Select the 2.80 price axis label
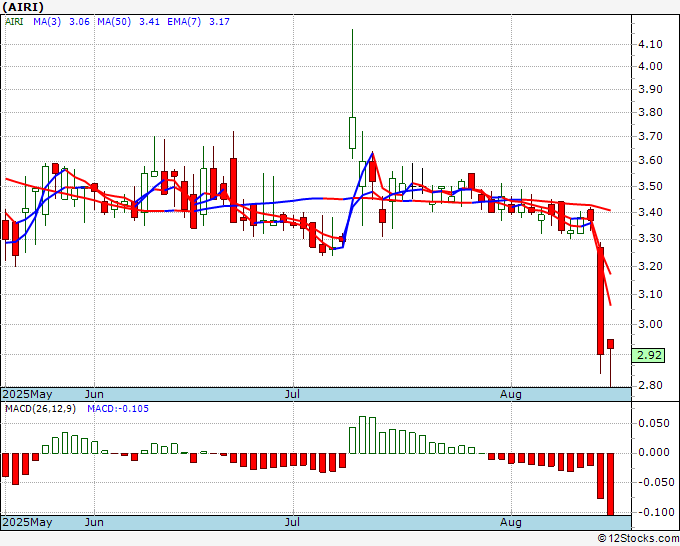The height and width of the screenshot is (546, 680). pyautogui.click(x=650, y=385)
